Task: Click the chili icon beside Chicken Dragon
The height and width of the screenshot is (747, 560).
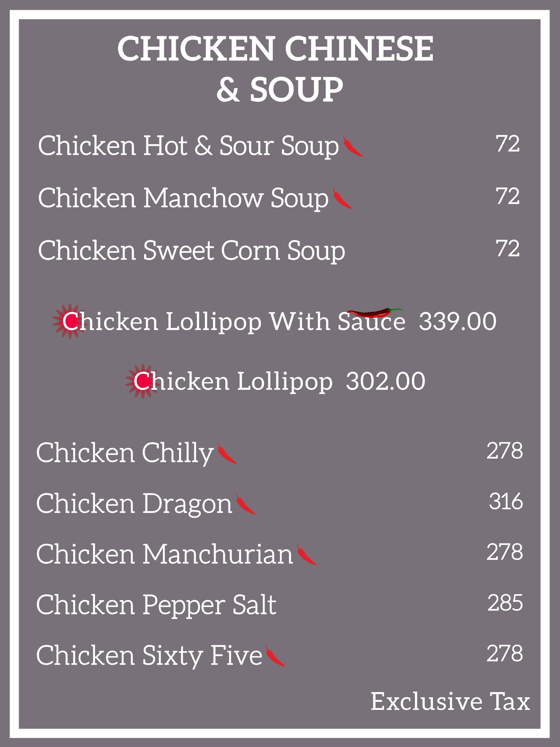Action: tap(246, 504)
